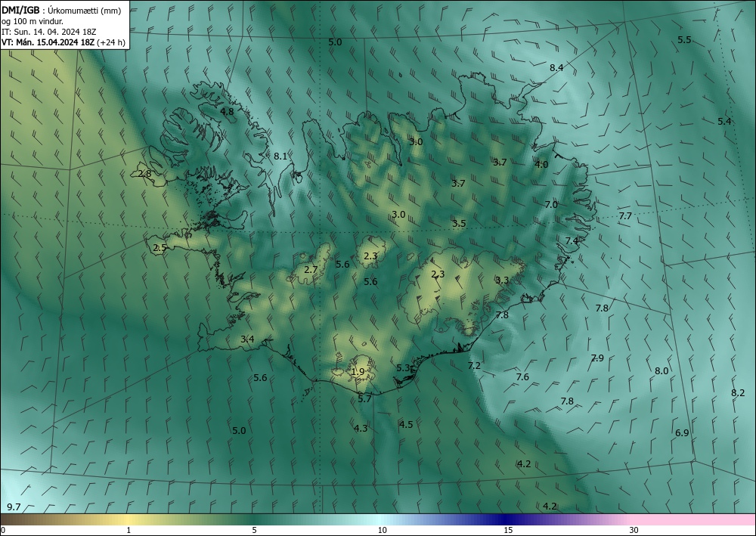The image size is (756, 536).
Task: Click the 5.3 value label
Action: pyautogui.click(x=403, y=368)
